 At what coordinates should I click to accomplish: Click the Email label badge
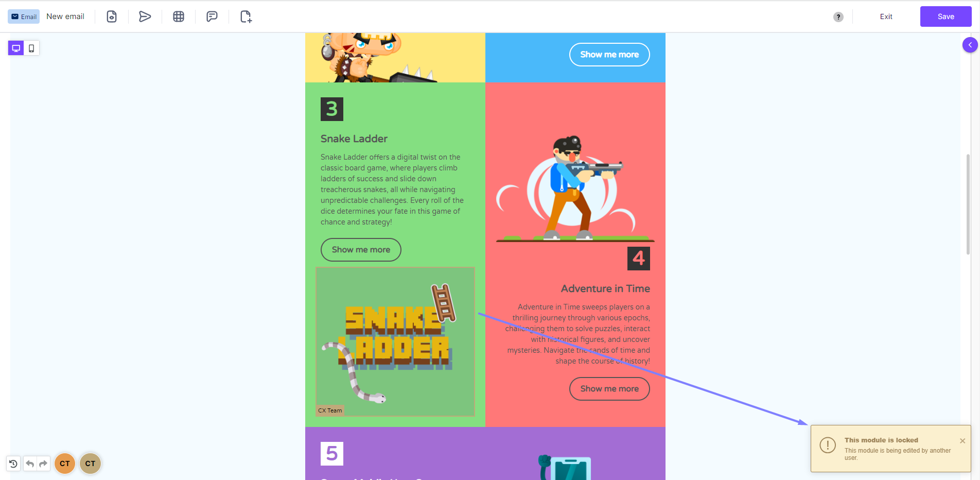pos(24,16)
